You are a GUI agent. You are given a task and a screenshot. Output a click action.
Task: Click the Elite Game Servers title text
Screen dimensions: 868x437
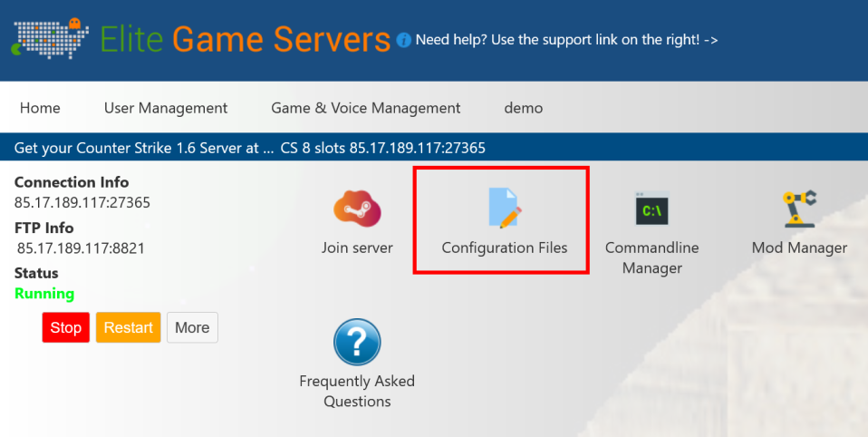(x=246, y=39)
